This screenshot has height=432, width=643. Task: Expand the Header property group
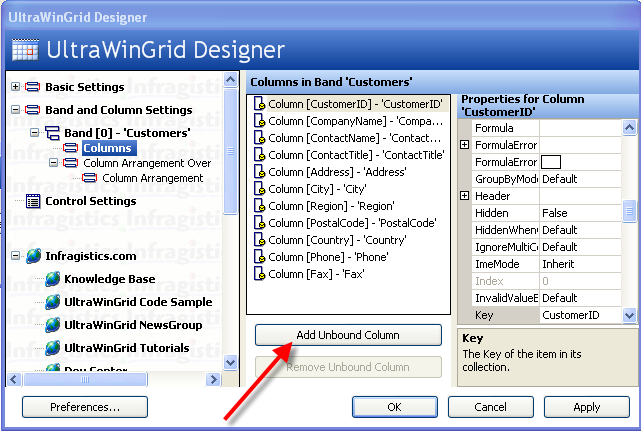point(465,196)
